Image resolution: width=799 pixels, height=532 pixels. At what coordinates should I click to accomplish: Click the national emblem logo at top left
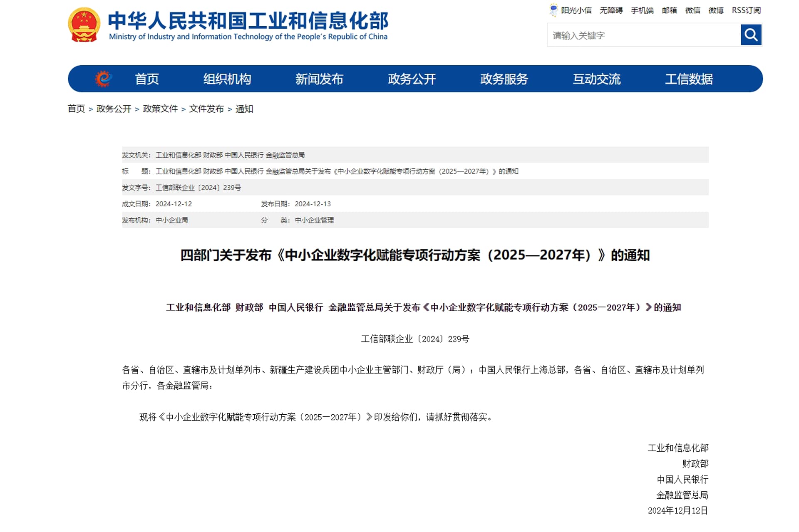[x=84, y=24]
